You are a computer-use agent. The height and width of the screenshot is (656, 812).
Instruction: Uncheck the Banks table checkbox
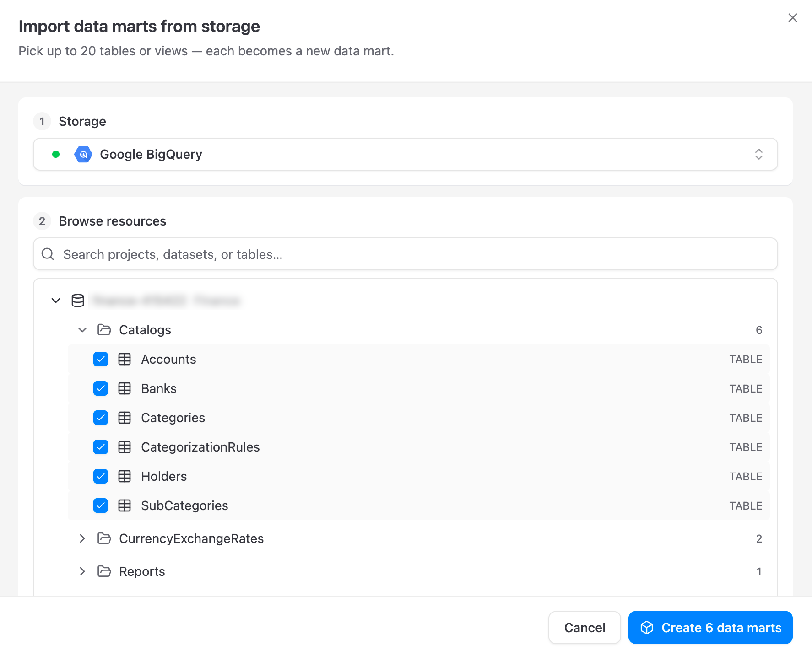pos(101,388)
